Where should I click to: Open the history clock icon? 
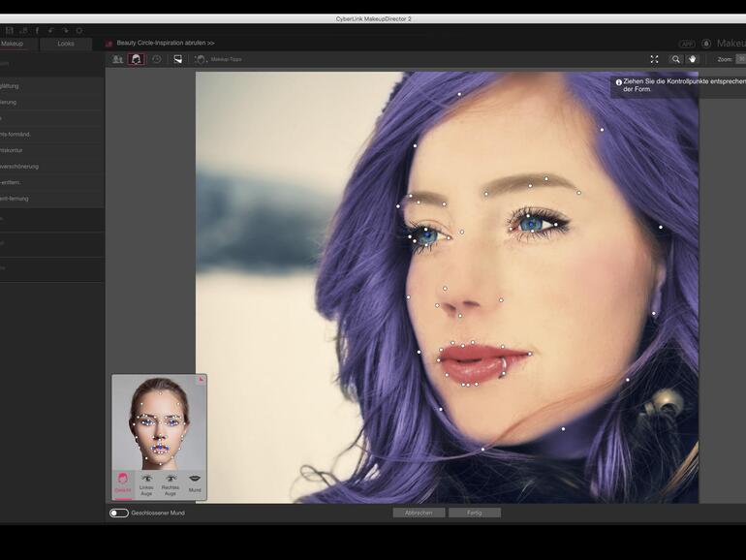pyautogui.click(x=156, y=59)
